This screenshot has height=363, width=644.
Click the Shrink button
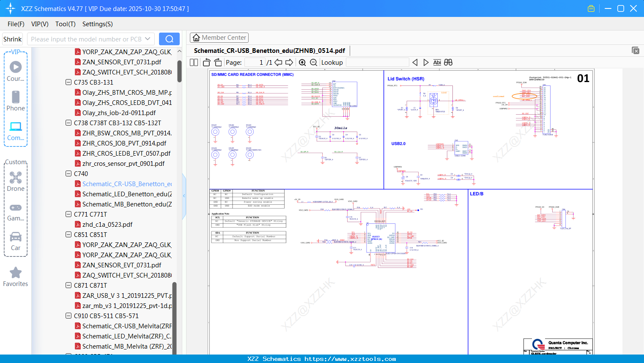[13, 39]
